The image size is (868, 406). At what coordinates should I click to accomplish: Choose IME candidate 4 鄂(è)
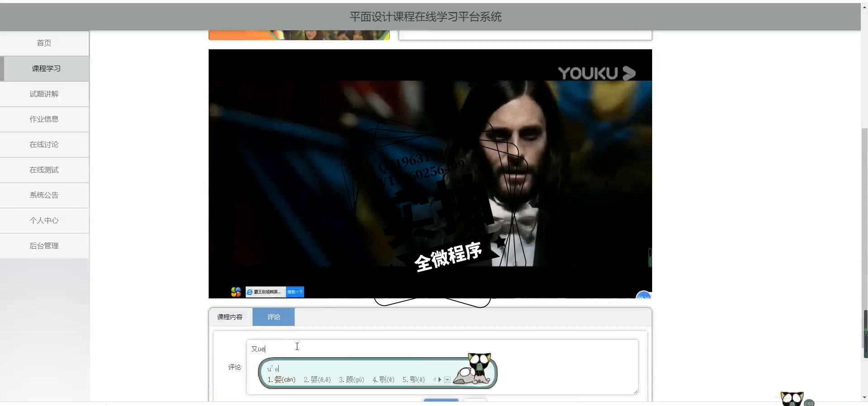pyautogui.click(x=384, y=379)
